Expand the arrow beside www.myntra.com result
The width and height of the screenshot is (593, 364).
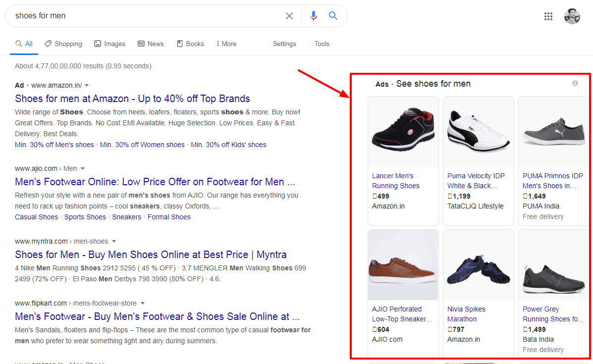coord(114,242)
